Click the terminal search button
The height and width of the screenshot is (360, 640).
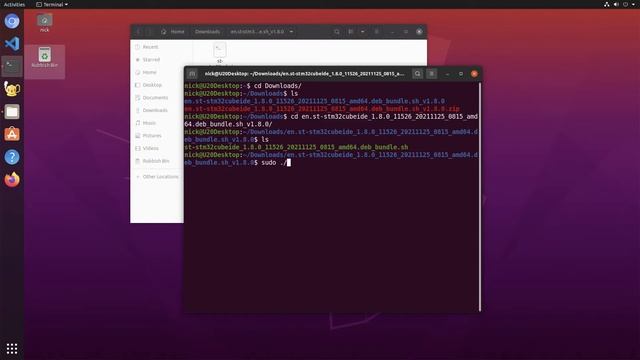click(x=417, y=73)
